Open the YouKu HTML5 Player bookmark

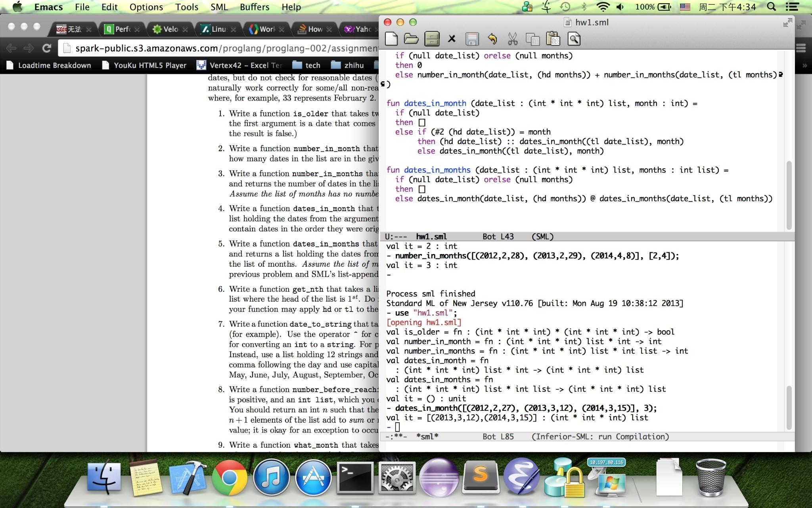pos(145,65)
